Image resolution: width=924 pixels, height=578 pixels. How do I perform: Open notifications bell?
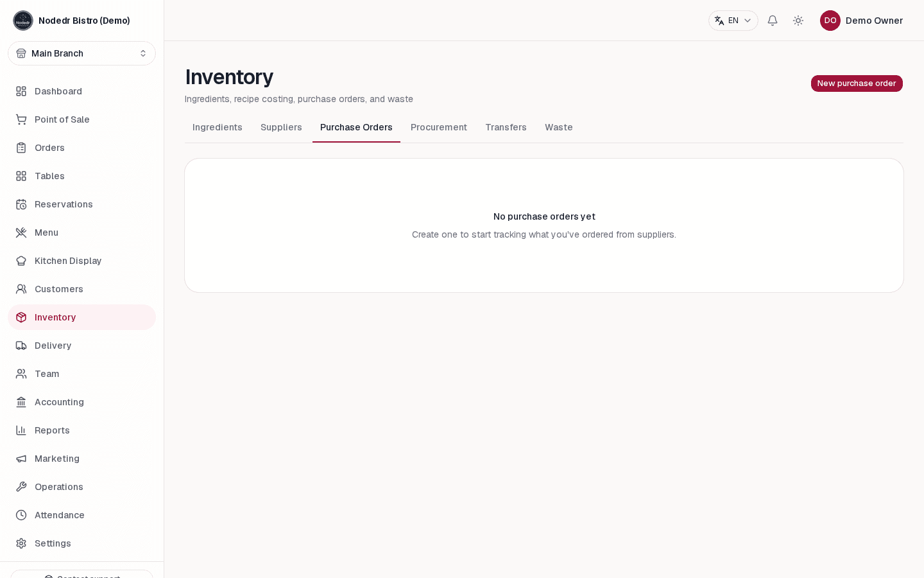tap(773, 21)
